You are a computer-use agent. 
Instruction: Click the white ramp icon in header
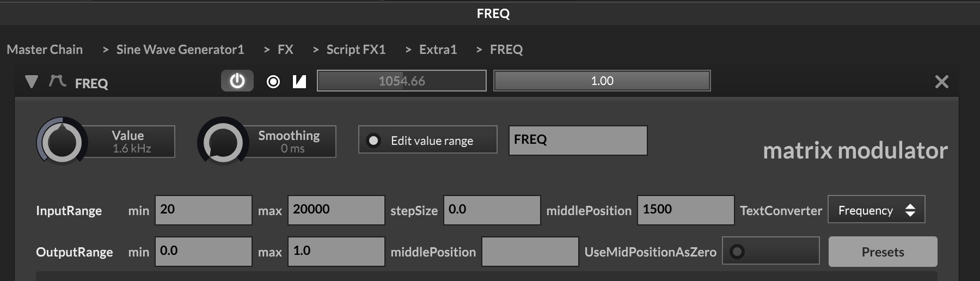[299, 82]
